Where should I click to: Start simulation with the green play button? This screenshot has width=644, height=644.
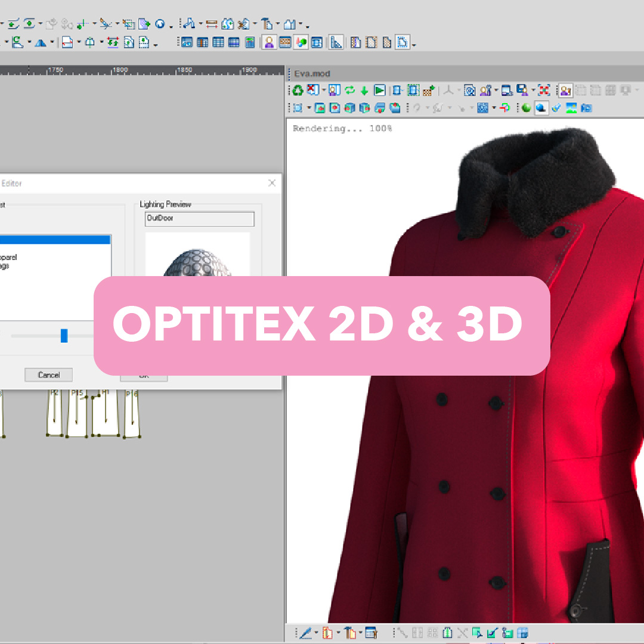[380, 91]
